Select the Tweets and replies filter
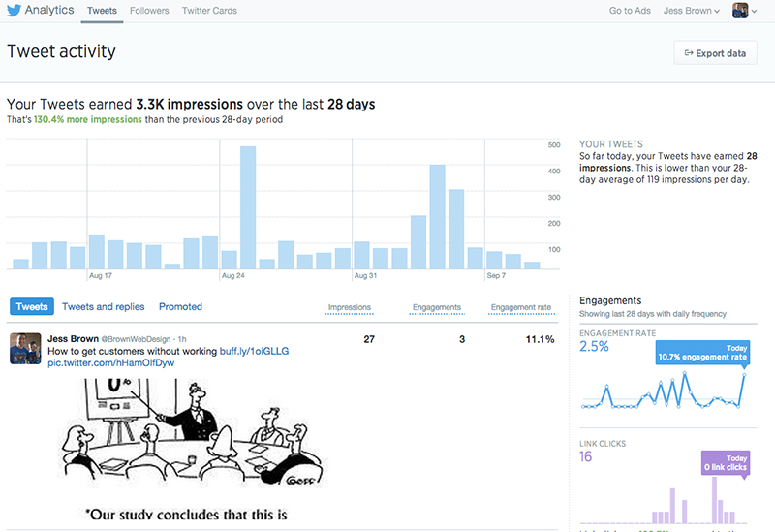 [x=104, y=306]
